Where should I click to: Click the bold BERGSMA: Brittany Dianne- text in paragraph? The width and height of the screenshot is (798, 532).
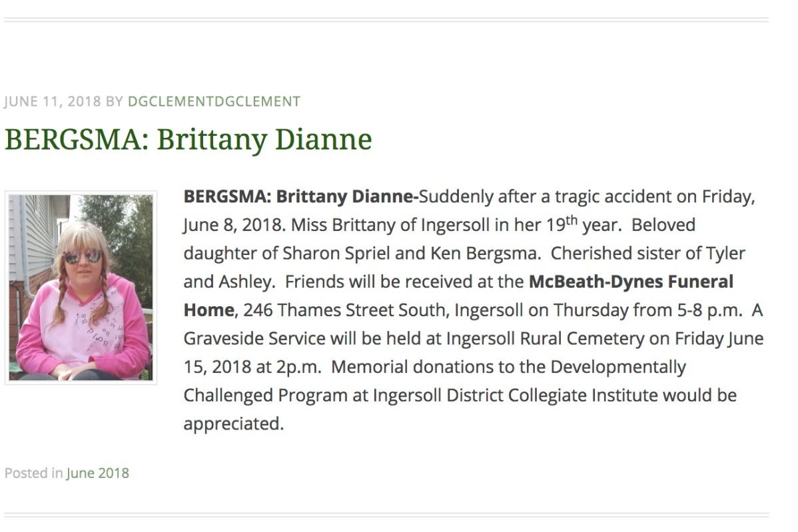301,196
